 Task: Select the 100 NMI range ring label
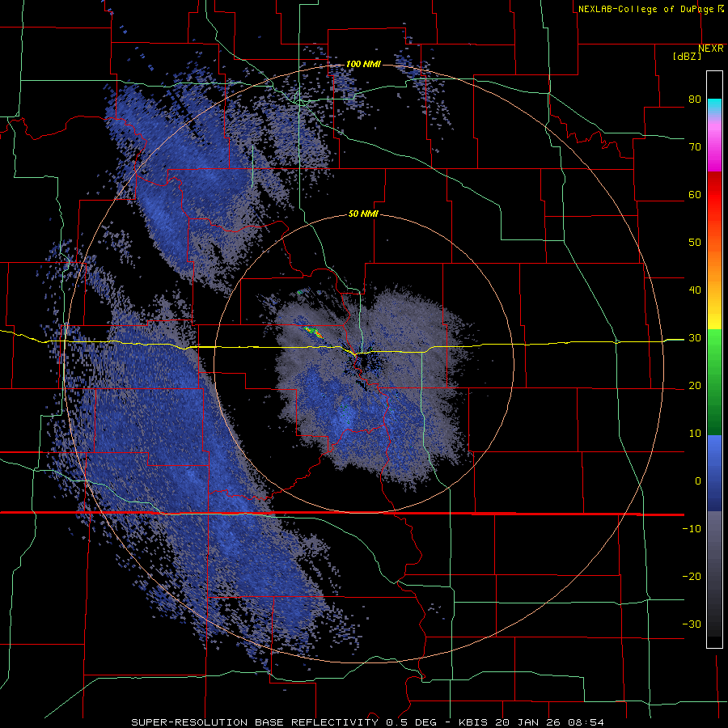click(x=363, y=64)
